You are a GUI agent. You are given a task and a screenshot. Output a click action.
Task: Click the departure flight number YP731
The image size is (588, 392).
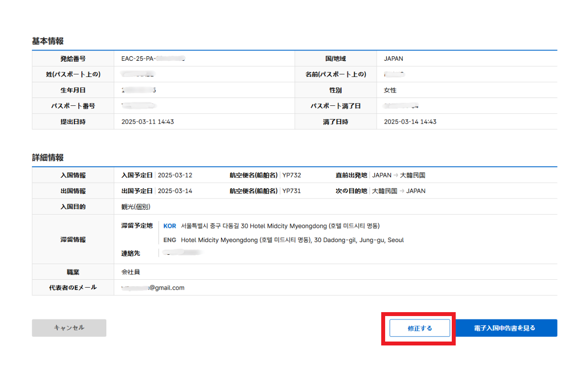pyautogui.click(x=292, y=191)
